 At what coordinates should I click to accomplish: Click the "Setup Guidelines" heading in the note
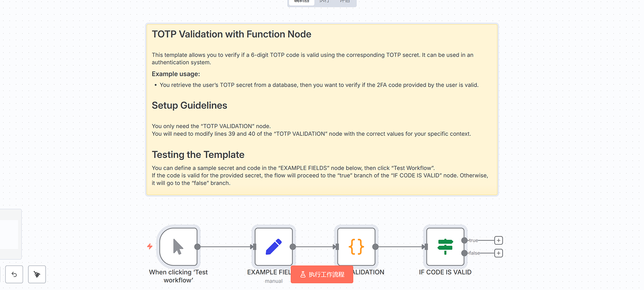tap(189, 105)
